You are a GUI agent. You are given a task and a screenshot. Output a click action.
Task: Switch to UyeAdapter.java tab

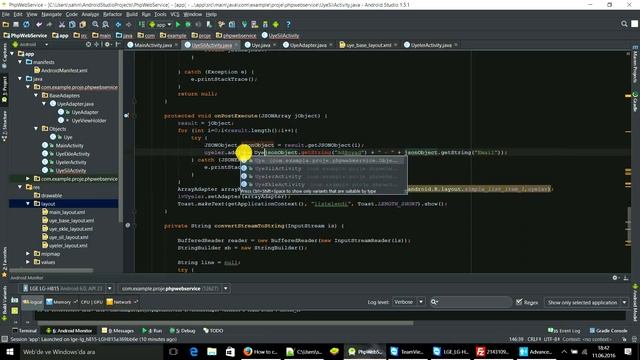[308, 45]
